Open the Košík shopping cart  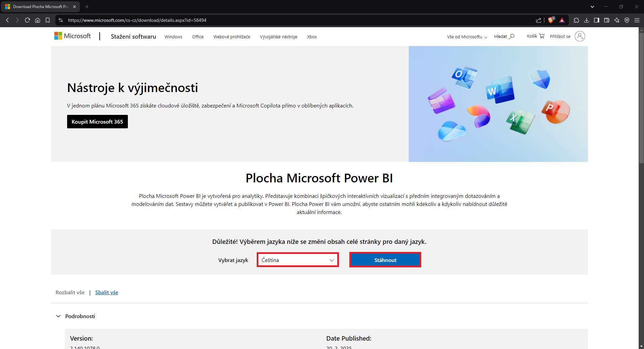coord(535,36)
